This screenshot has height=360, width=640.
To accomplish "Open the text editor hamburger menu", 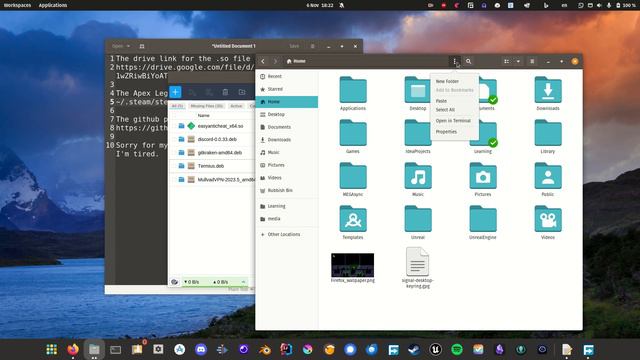I will tap(313, 47).
